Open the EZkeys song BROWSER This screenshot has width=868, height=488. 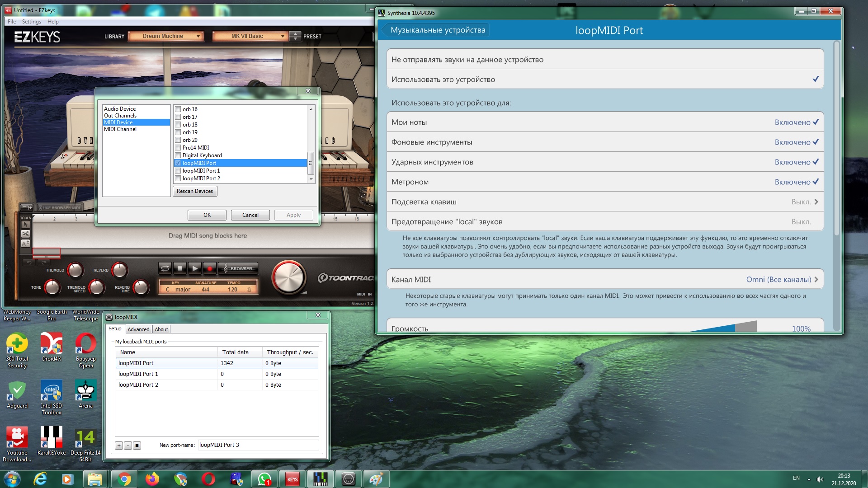pyautogui.click(x=238, y=268)
